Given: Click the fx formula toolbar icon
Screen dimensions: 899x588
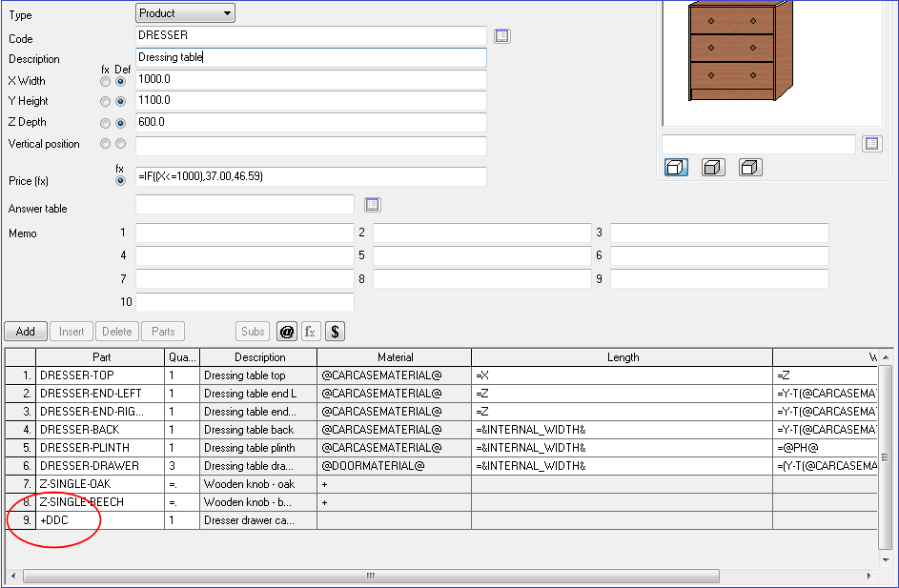Looking at the screenshot, I should [311, 332].
